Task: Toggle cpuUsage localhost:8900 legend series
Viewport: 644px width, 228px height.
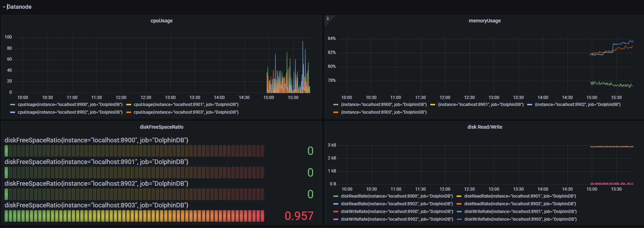Action: coord(70,105)
